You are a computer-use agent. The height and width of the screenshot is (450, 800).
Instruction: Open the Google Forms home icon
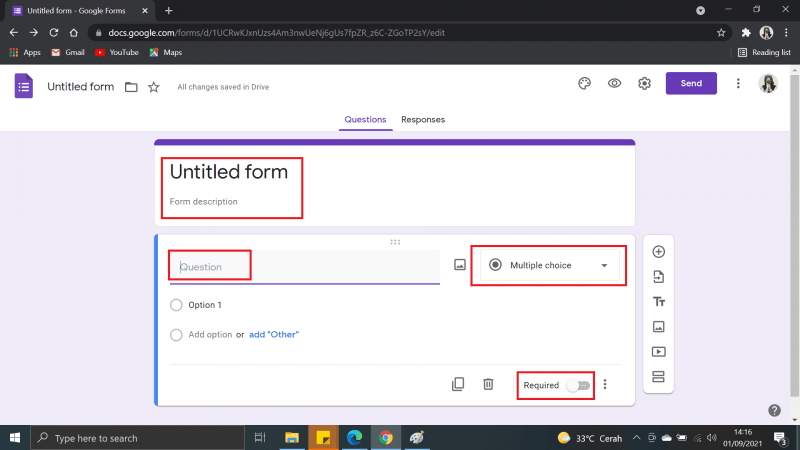pyautogui.click(x=23, y=86)
